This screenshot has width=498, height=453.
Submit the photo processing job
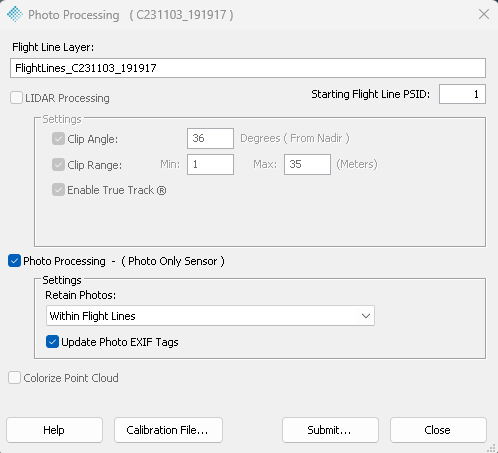tap(330, 430)
